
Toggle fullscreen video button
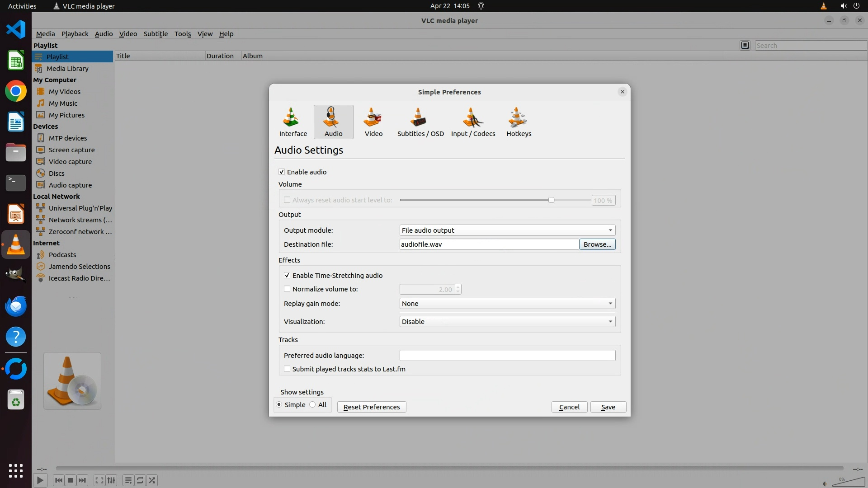point(99,480)
